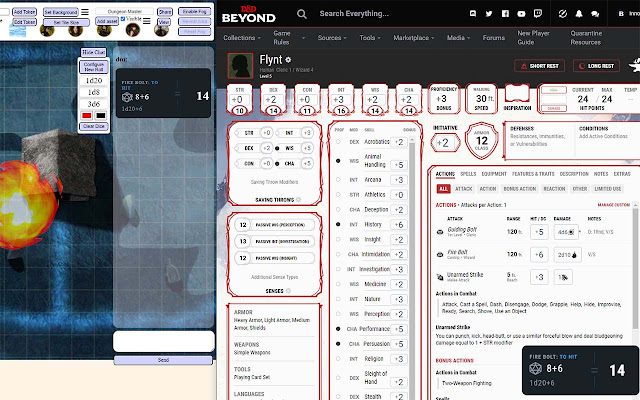Click the Clear Dice button
This screenshot has width=640, height=400.
click(94, 127)
